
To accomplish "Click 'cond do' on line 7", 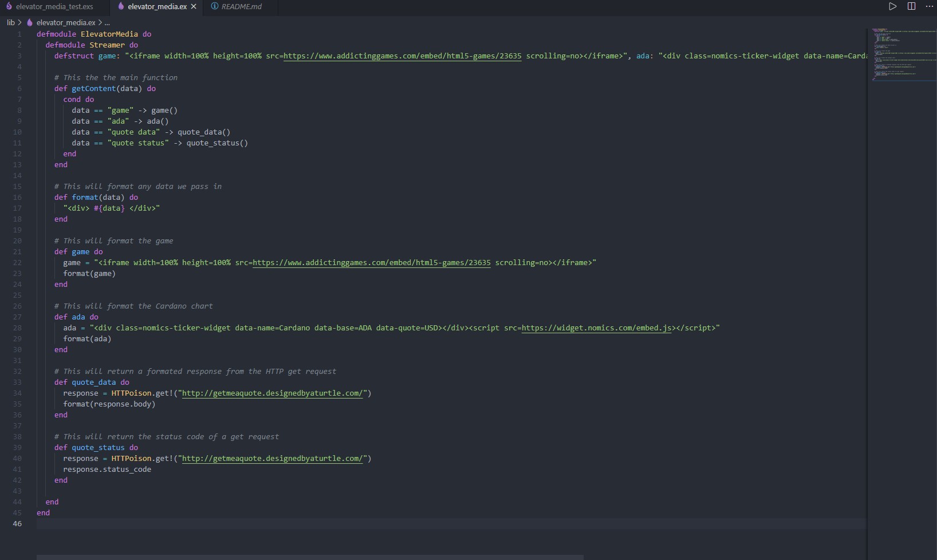I will point(78,100).
